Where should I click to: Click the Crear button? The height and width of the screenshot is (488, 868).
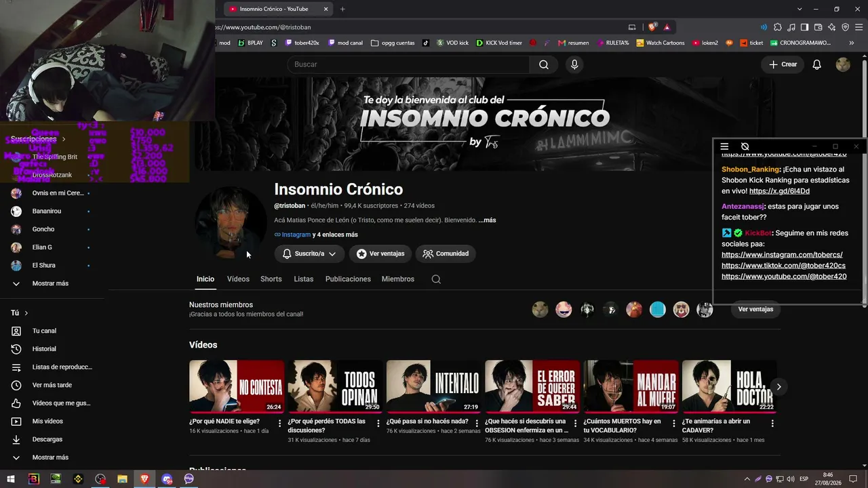click(783, 64)
